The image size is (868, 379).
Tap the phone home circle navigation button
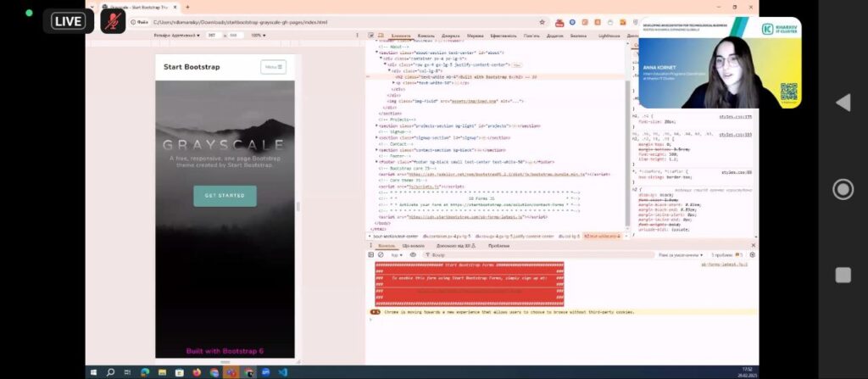point(843,190)
